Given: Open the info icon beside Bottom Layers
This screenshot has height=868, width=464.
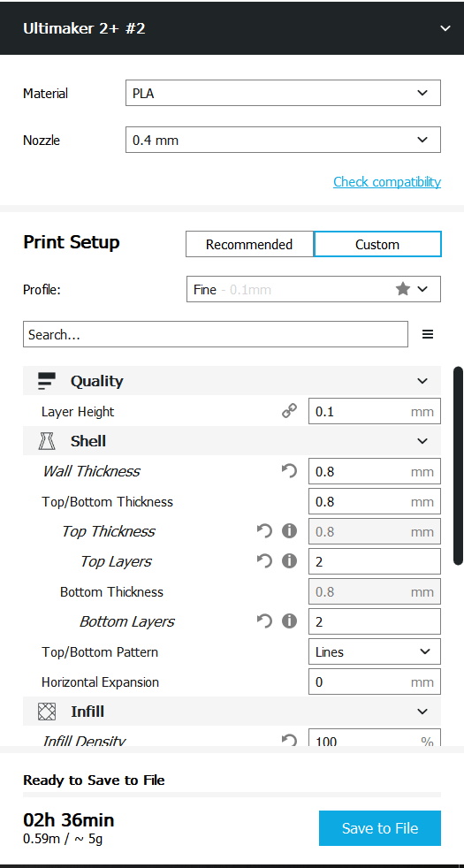Looking at the screenshot, I should pos(290,621).
